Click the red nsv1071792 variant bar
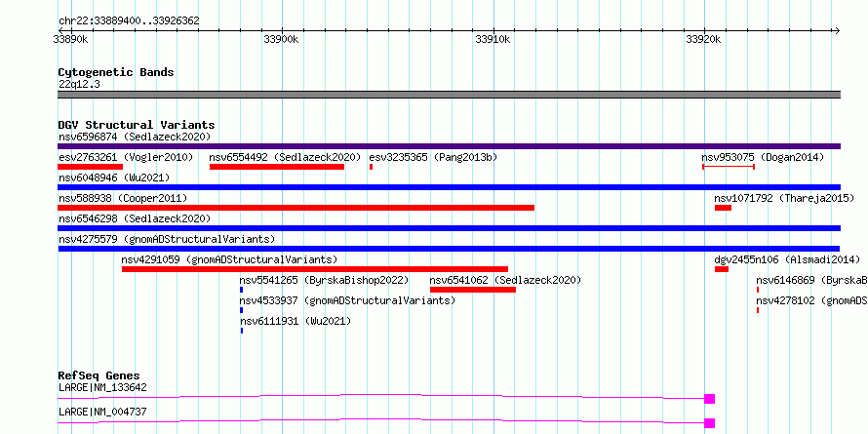868x434 pixels. click(723, 208)
